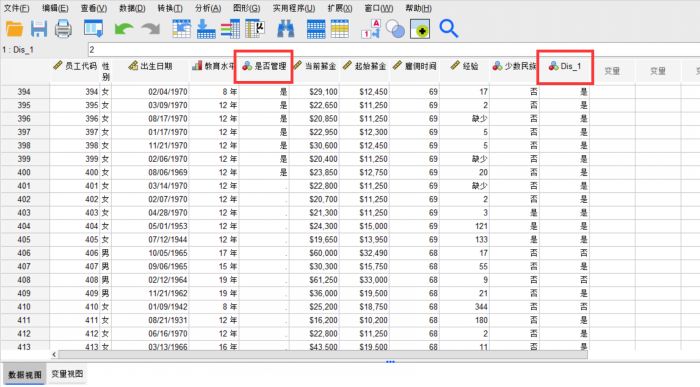Switch to the 变量视图 tab
Screen dimensions: 700x387
(67, 374)
